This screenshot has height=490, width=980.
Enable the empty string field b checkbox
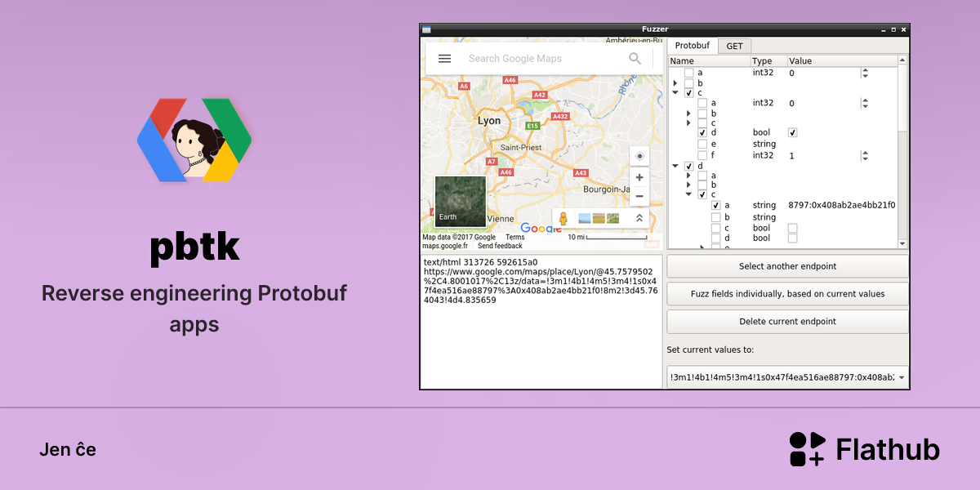[715, 217]
